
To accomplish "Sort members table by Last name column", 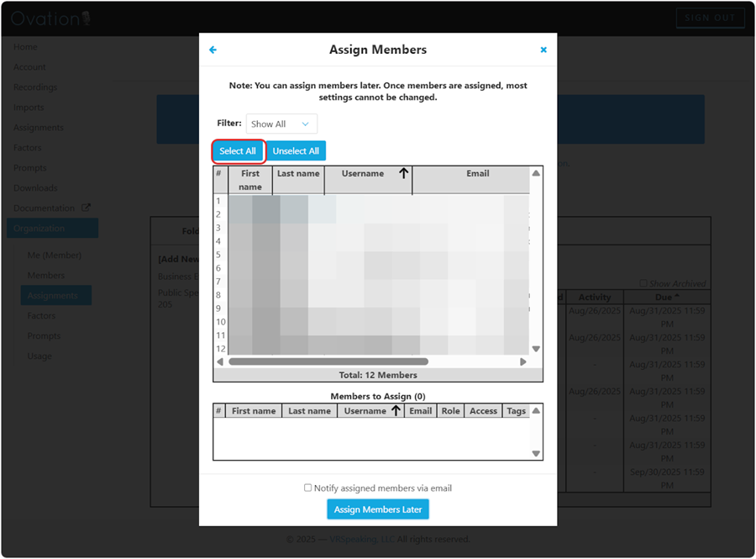I will pos(298,181).
